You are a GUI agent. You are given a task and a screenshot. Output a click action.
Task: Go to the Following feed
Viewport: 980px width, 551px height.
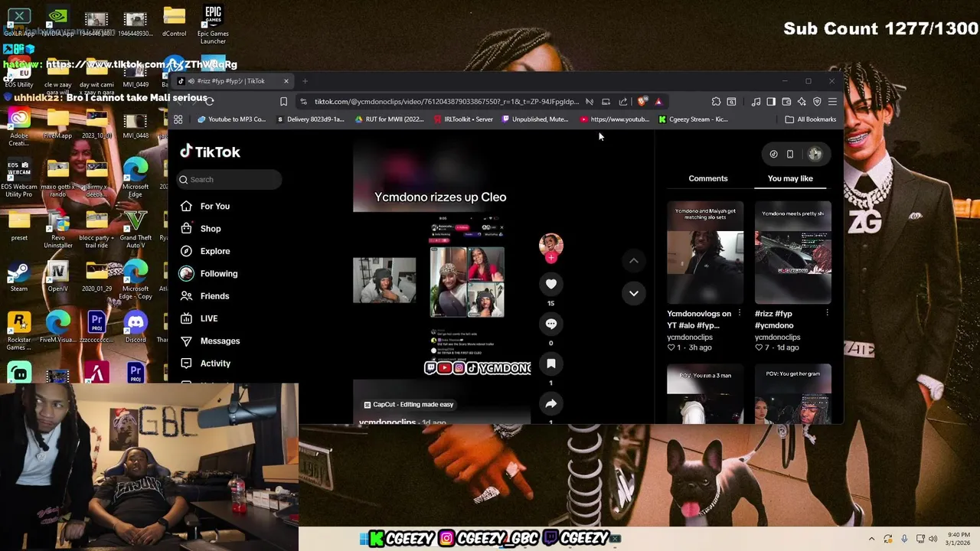(x=209, y=273)
